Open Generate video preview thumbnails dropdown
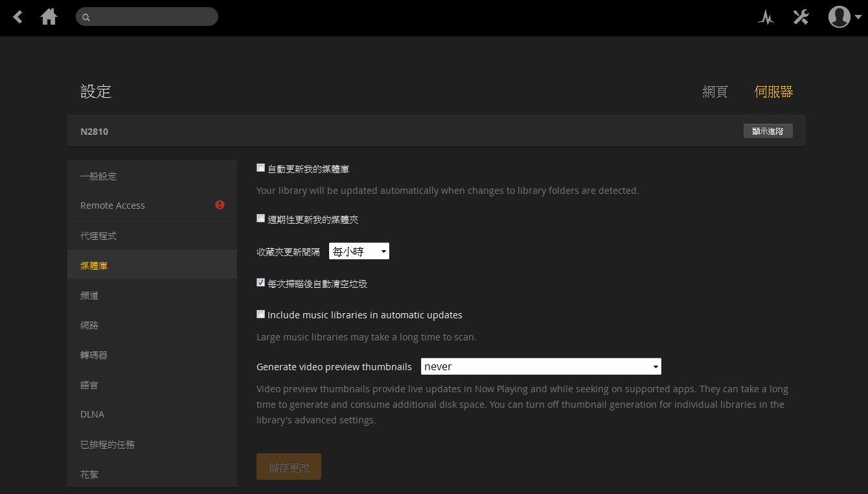 coord(541,366)
